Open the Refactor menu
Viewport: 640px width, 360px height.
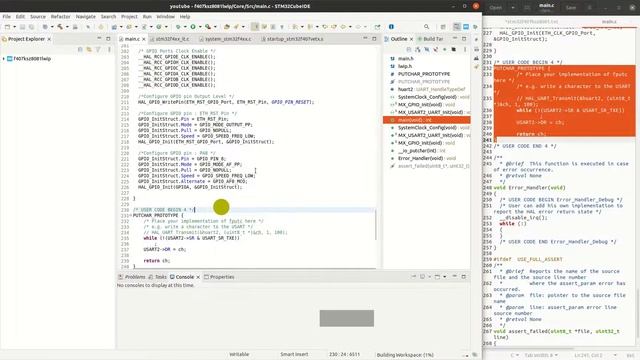60,17
